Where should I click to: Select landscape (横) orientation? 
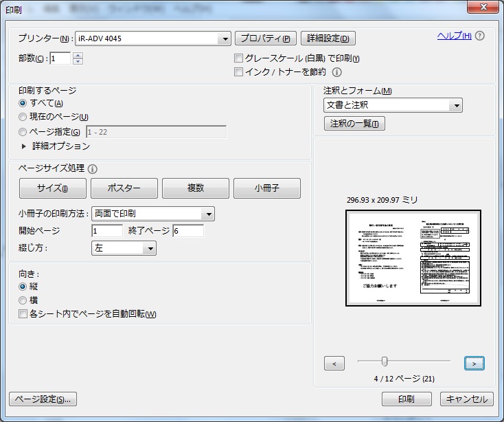click(23, 300)
